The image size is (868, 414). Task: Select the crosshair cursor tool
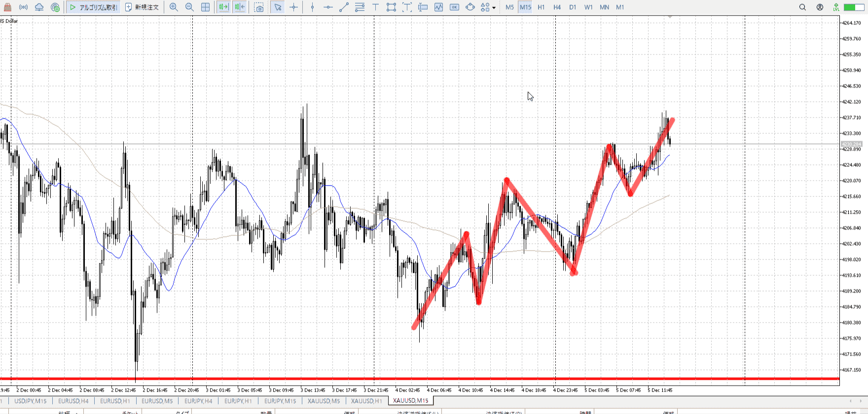coord(294,7)
